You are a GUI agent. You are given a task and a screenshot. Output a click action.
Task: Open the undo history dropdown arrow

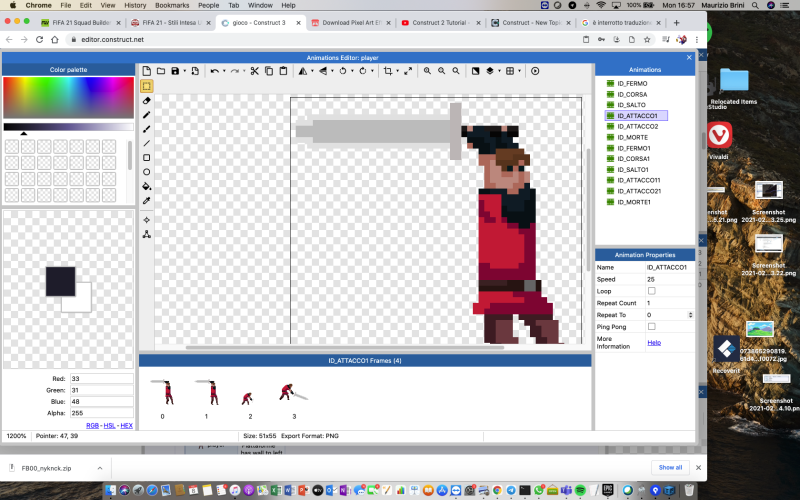(x=224, y=71)
